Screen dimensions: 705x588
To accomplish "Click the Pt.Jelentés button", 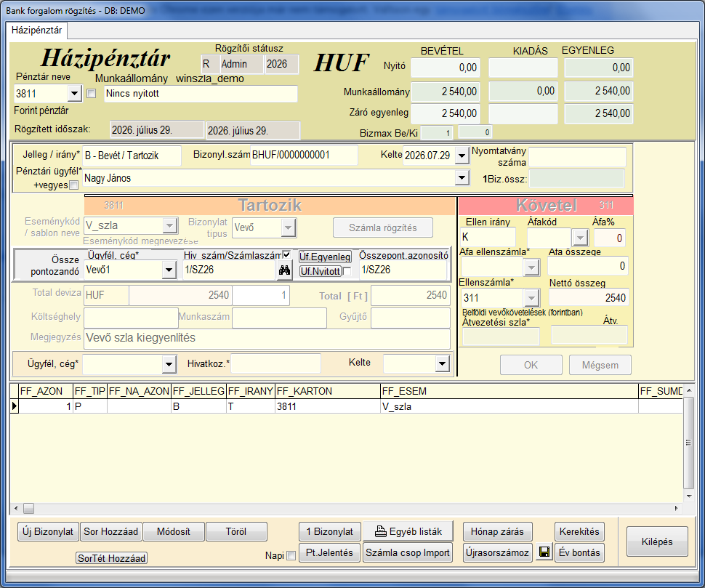I will (x=329, y=552).
